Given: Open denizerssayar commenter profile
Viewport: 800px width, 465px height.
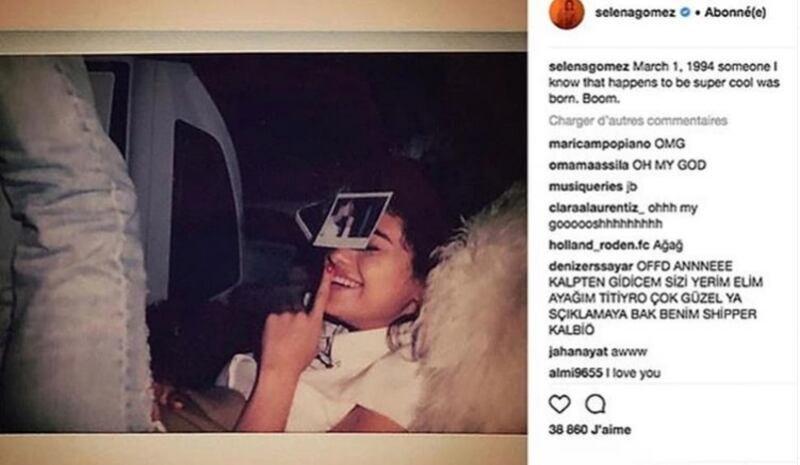Looking at the screenshot, I should (x=591, y=266).
